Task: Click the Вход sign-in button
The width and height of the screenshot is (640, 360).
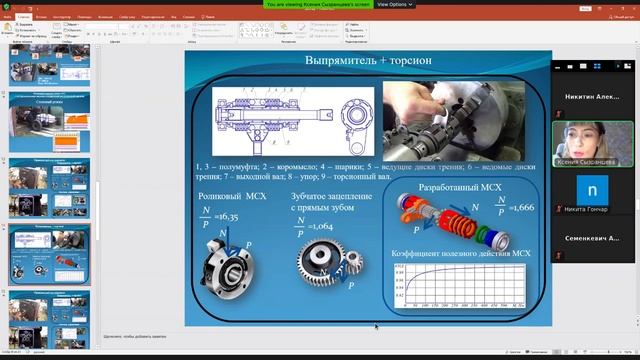Action: tap(585, 9)
